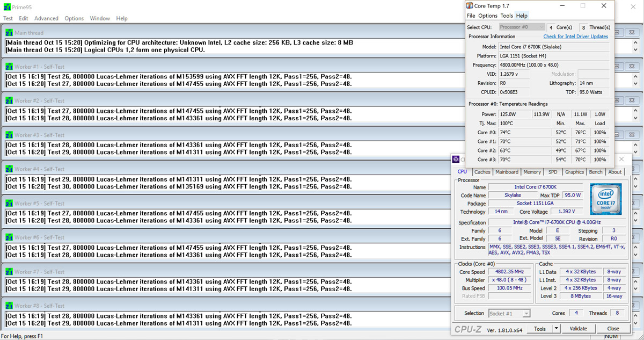644x340 pixels.
Task: Minimize the Core Temp window
Action: [x=562, y=6]
